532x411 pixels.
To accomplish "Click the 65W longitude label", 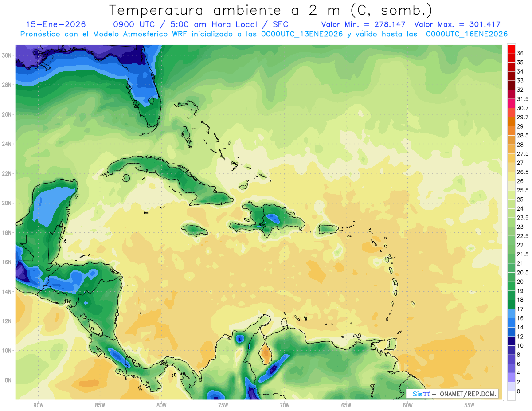I will 346,406.
